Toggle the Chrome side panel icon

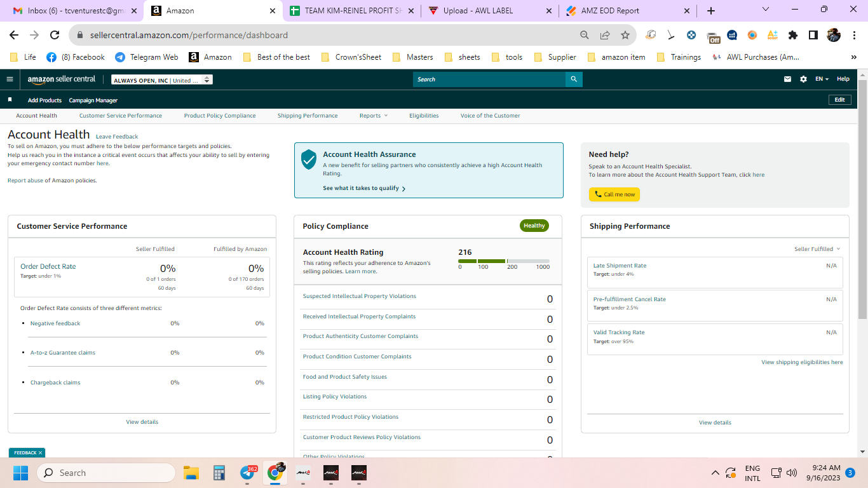click(x=813, y=35)
